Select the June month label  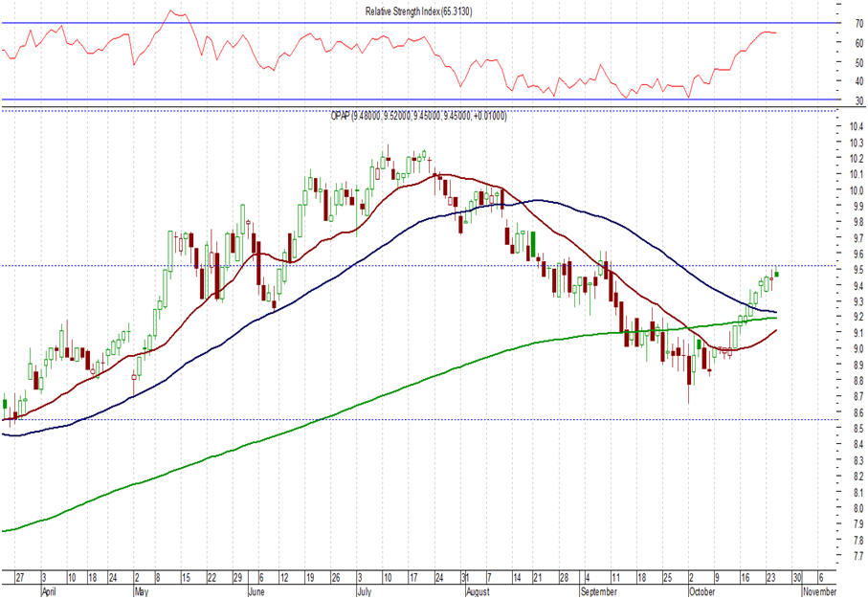pyautogui.click(x=256, y=591)
